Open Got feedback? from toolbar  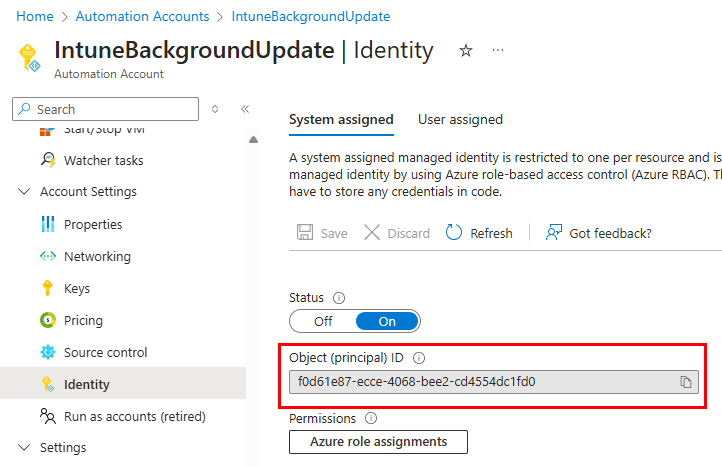pyautogui.click(x=598, y=233)
